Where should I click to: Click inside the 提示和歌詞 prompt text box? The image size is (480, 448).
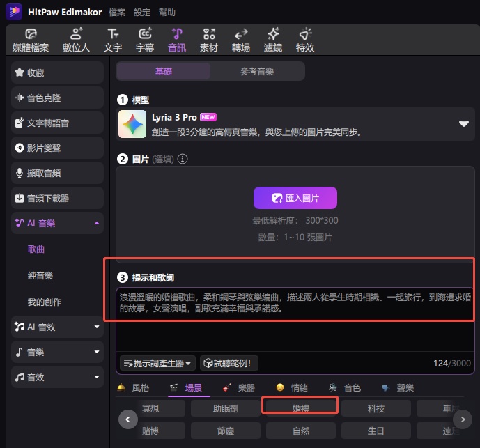pyautogui.click(x=295, y=319)
